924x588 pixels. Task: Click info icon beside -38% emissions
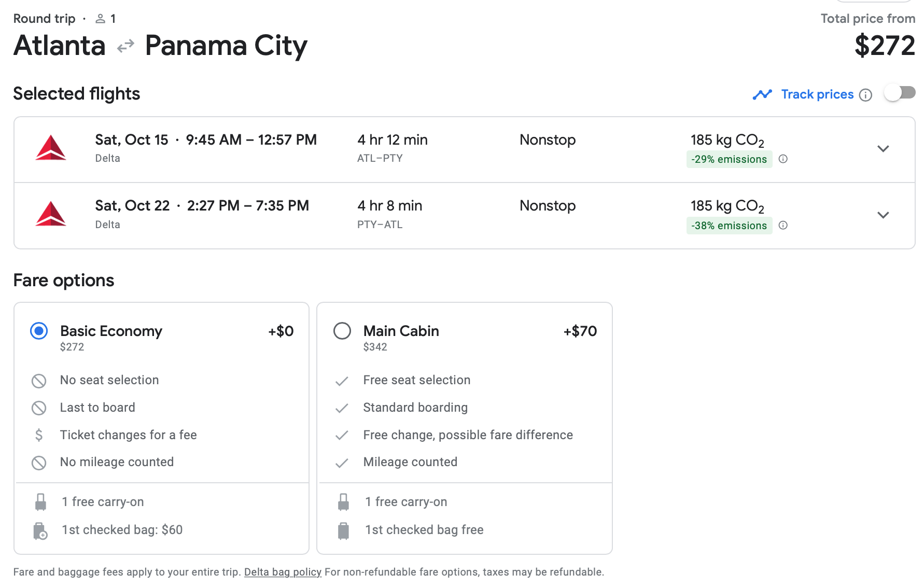click(x=783, y=225)
